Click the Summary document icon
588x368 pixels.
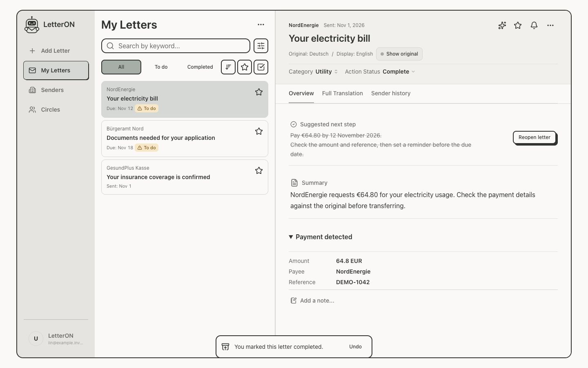click(294, 183)
